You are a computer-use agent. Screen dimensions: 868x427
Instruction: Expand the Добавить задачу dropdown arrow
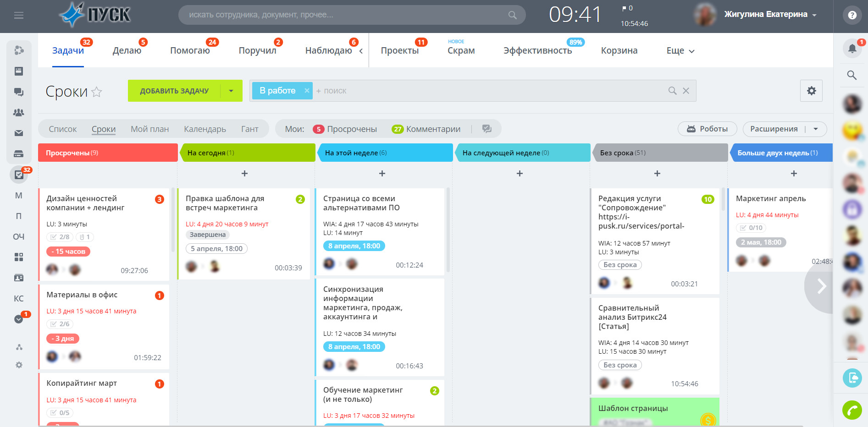(x=231, y=91)
